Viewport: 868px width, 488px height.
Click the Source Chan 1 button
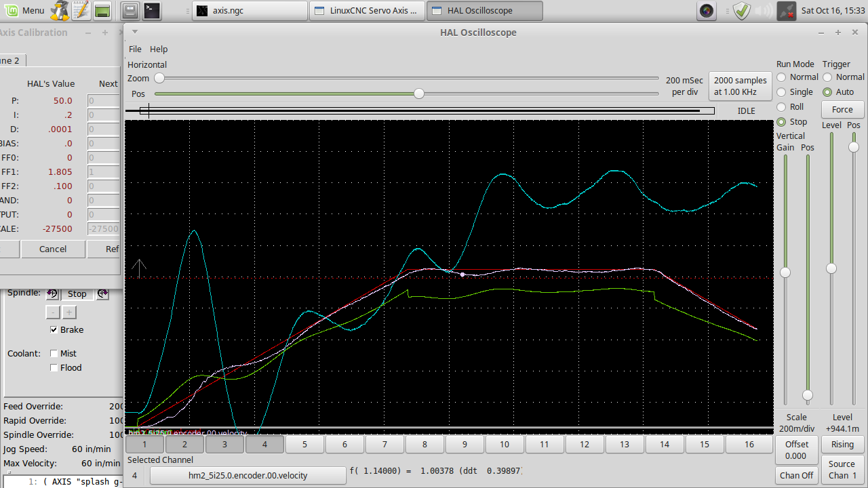tap(842, 470)
